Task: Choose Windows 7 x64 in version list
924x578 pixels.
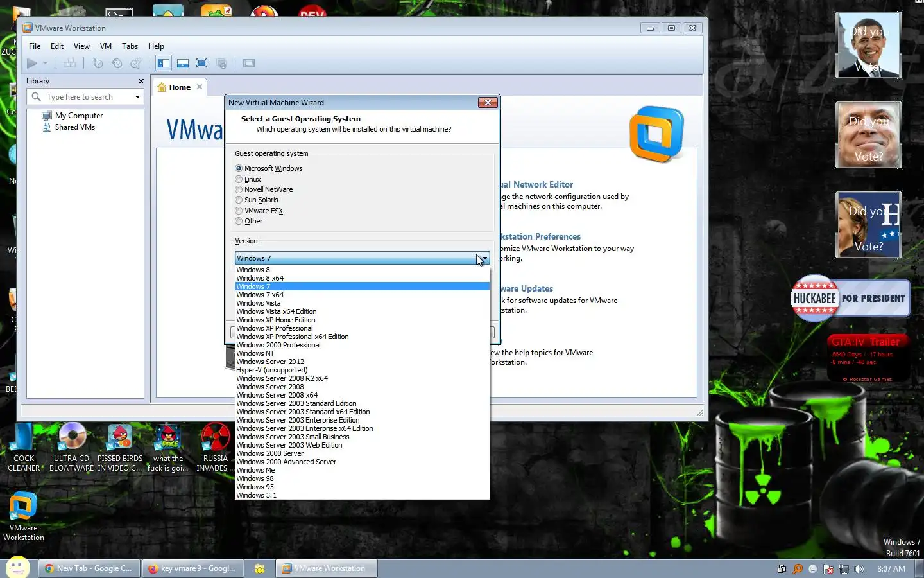Action: tap(363, 295)
